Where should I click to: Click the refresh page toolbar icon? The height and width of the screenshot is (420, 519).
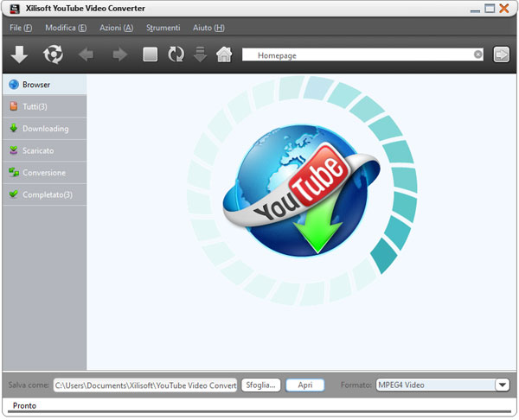click(x=176, y=54)
